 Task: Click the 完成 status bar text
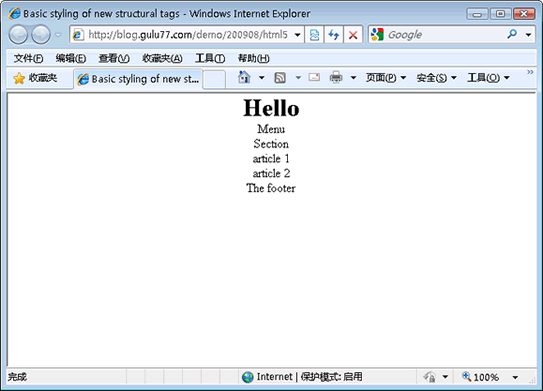coord(17,377)
